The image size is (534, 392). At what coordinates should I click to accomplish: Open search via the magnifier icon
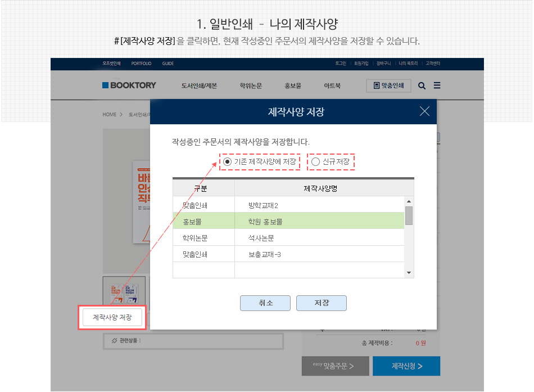pos(422,85)
